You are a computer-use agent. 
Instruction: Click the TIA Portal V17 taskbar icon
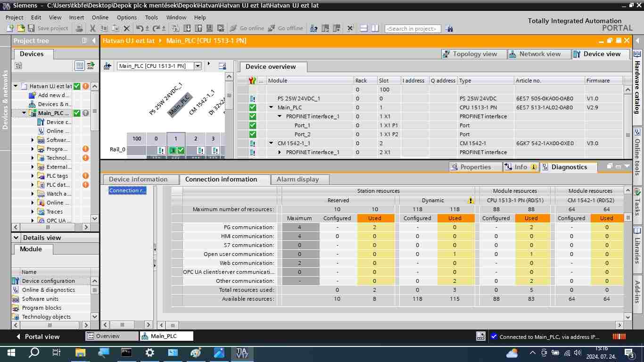(242, 353)
